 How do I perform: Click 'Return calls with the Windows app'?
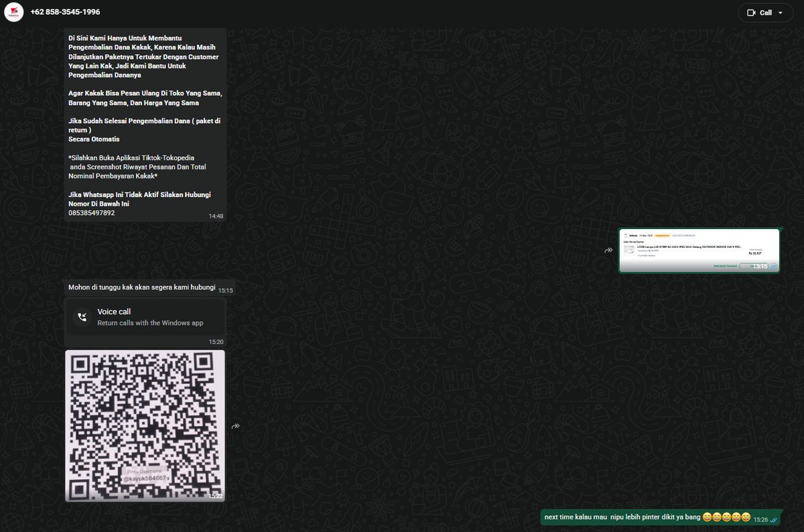[150, 323]
